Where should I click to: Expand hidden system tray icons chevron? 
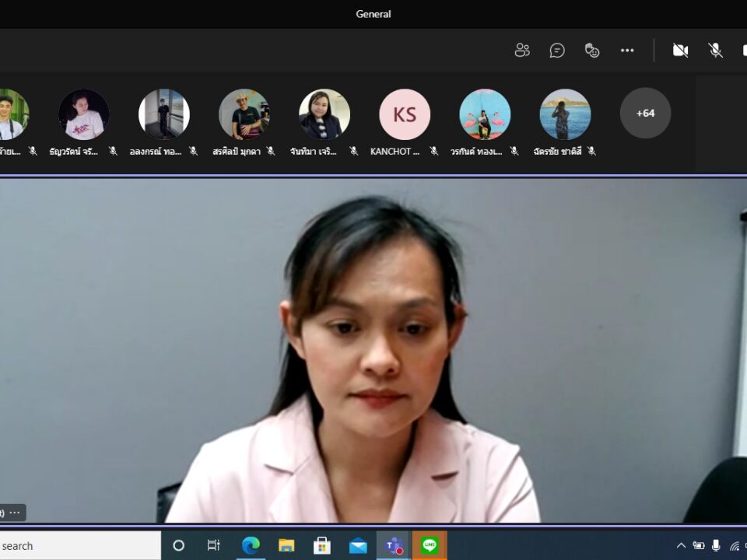(x=682, y=546)
